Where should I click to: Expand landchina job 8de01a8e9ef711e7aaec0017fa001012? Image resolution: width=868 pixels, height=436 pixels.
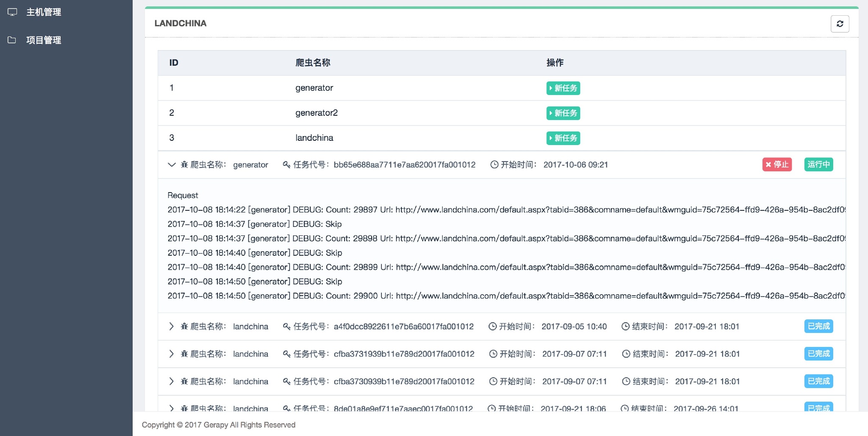click(x=171, y=408)
